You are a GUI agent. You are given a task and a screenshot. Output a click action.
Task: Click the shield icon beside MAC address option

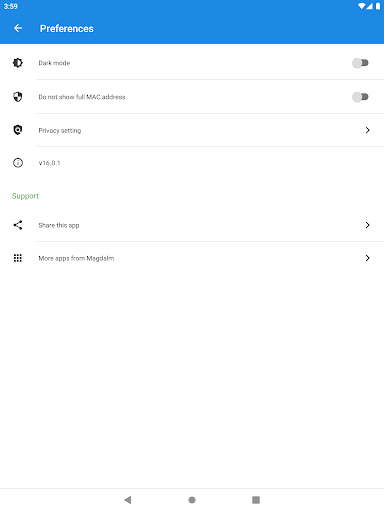[18, 97]
